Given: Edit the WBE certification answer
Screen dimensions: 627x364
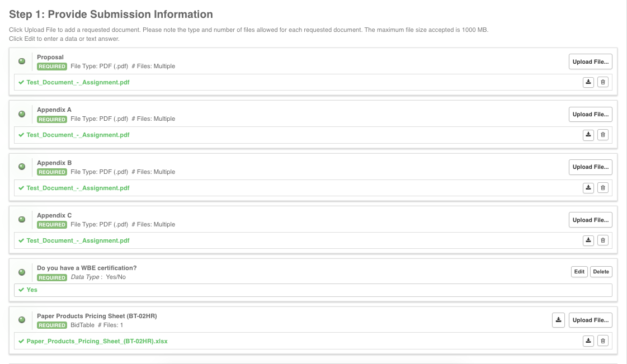Looking at the screenshot, I should click(x=579, y=271).
